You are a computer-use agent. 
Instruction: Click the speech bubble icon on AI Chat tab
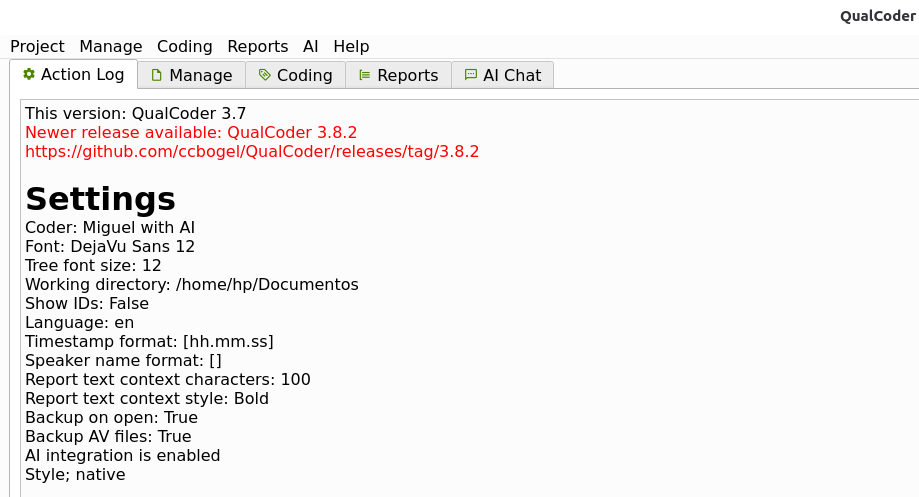click(470, 76)
